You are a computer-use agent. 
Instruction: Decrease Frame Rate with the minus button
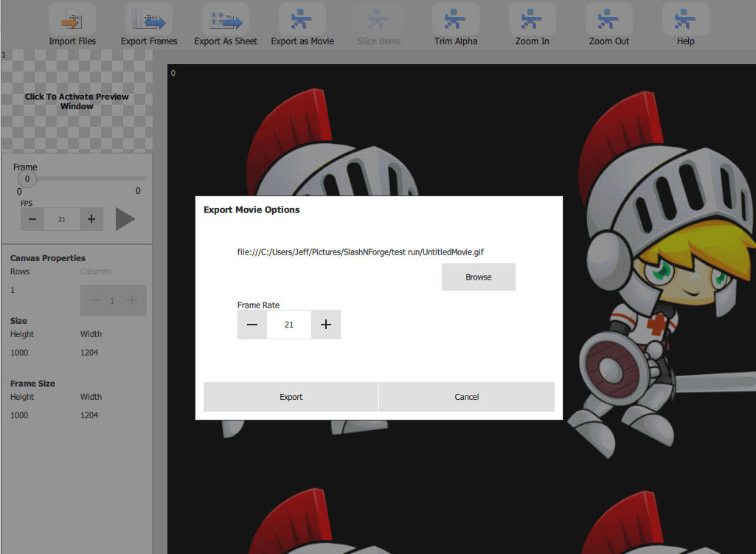[252, 325]
